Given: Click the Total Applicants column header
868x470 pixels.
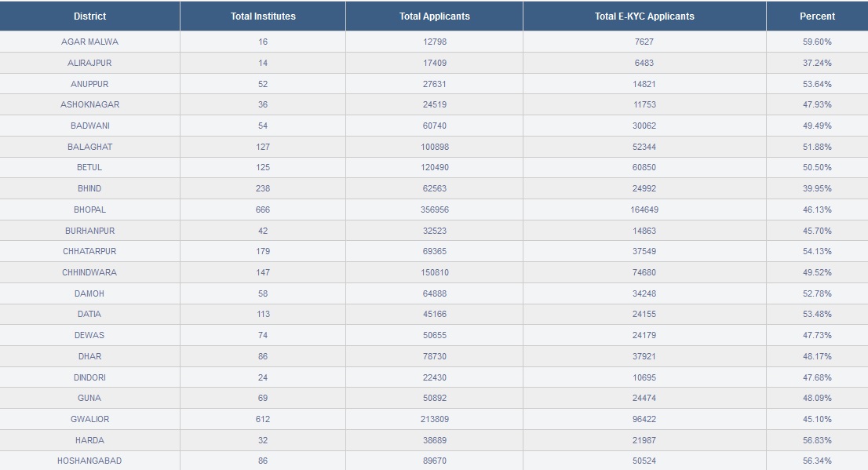Looking at the screenshot, I should point(435,16).
